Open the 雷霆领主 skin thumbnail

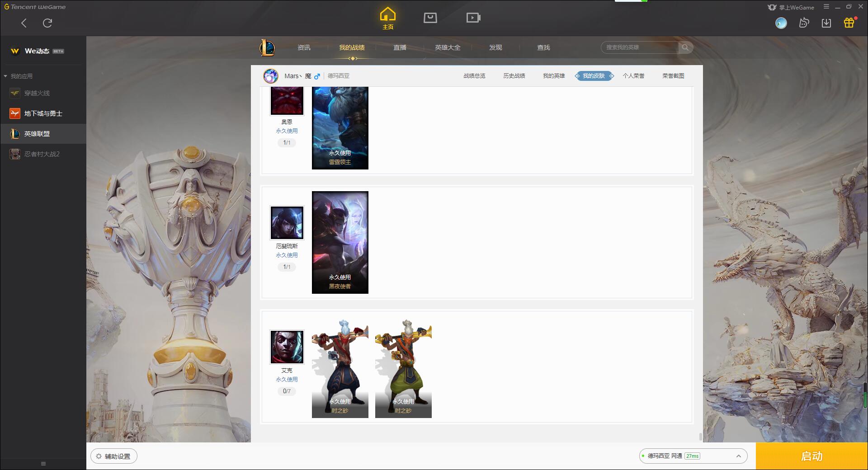340,128
